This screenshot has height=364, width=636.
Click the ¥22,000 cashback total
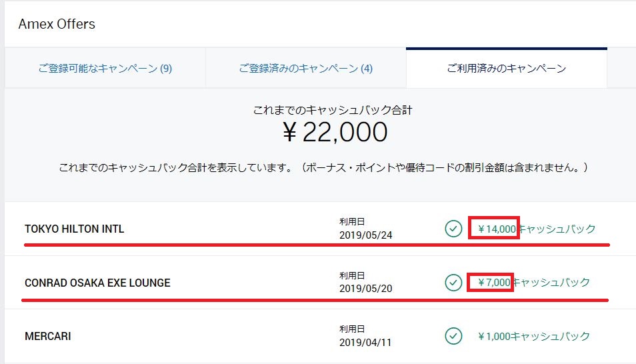pyautogui.click(x=335, y=132)
